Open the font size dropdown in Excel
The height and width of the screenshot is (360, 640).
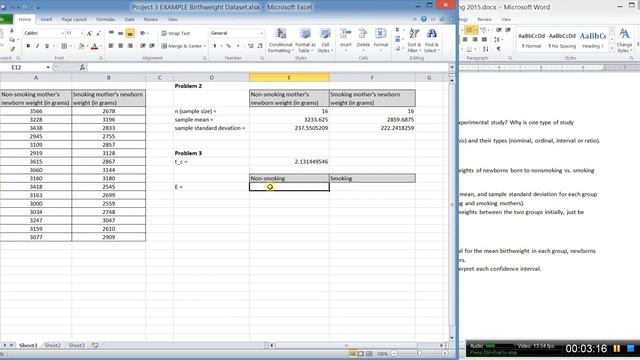(x=82, y=33)
